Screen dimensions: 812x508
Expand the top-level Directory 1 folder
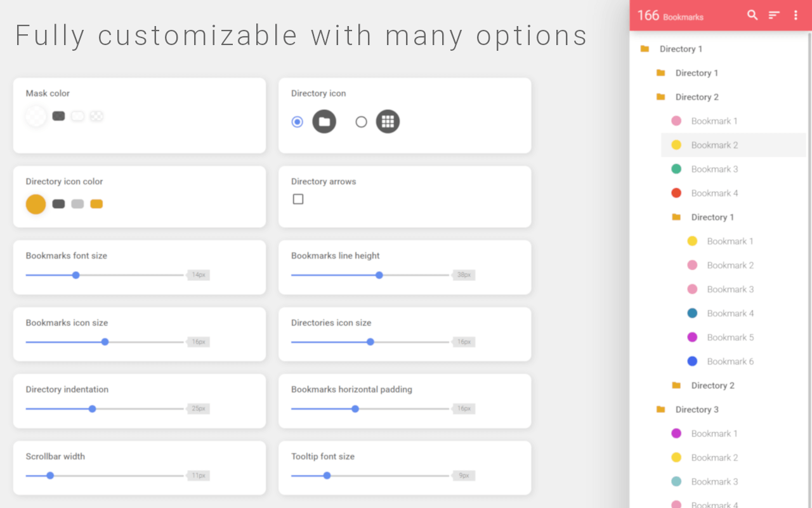pos(681,49)
